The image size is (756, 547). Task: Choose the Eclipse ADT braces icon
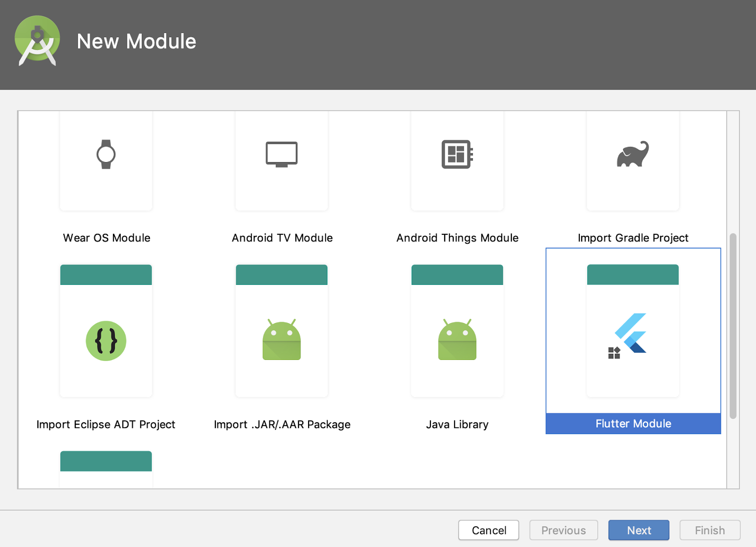pos(106,341)
